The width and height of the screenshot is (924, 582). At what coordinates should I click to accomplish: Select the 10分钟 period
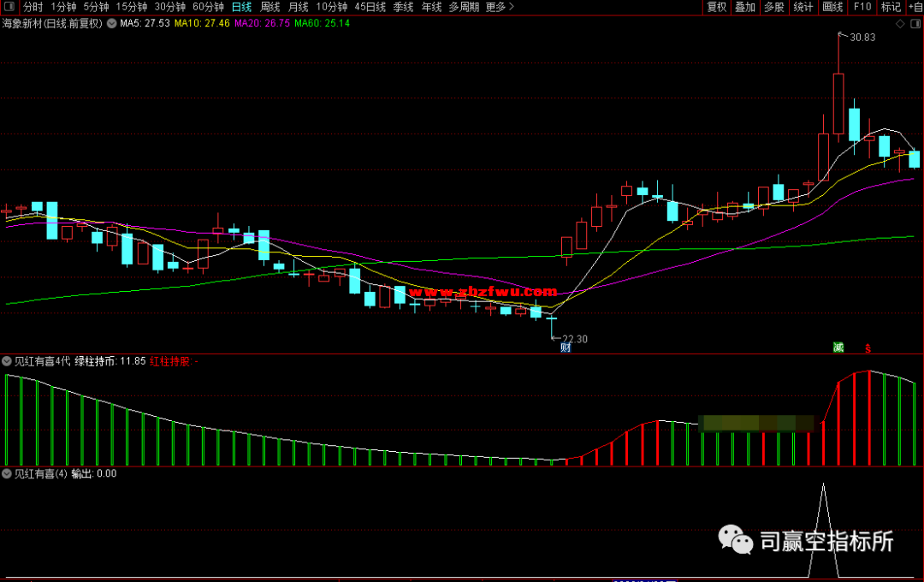point(332,7)
